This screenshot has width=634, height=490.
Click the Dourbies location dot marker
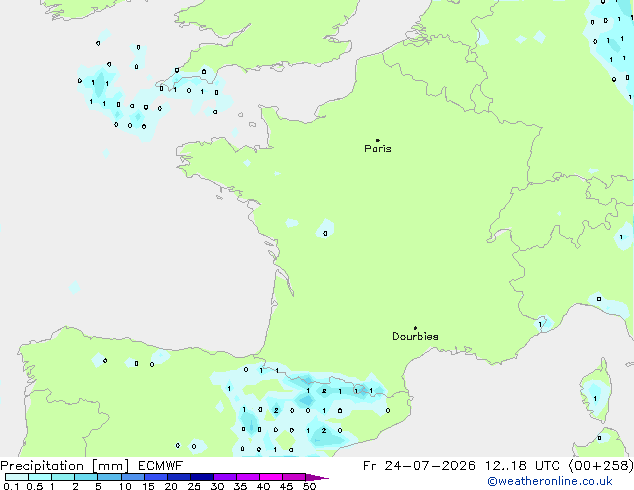click(x=415, y=328)
